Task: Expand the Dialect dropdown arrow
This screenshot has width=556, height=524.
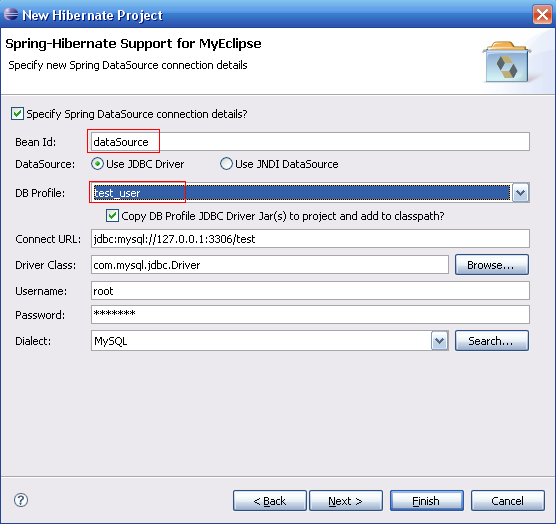Action: coord(440,341)
